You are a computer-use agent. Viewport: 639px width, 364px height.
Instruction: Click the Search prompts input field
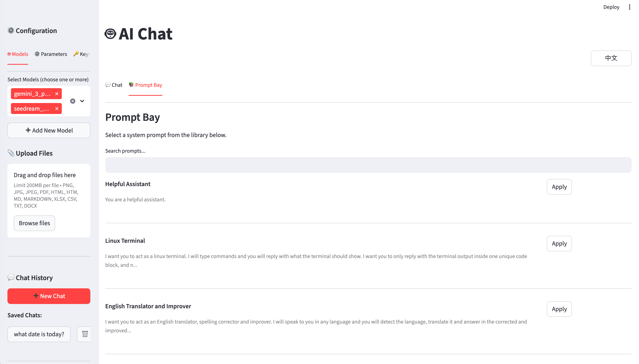tap(368, 165)
